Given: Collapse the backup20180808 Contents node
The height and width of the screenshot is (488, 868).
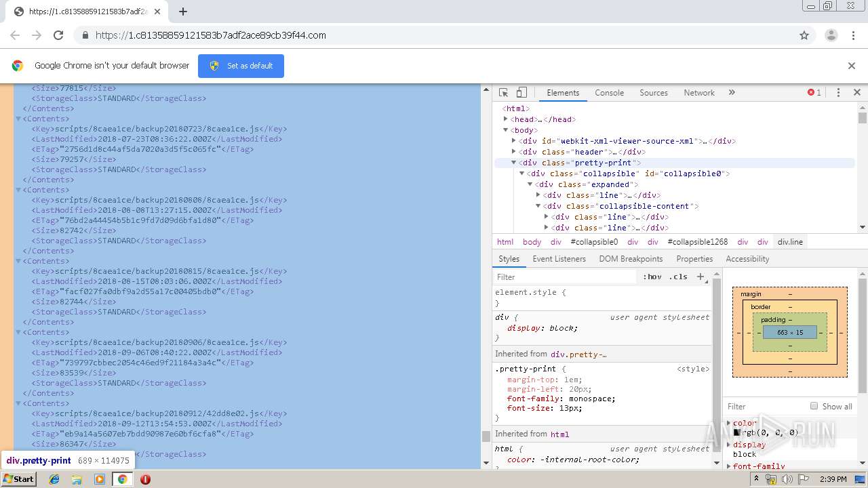Looking at the screenshot, I should (x=19, y=190).
